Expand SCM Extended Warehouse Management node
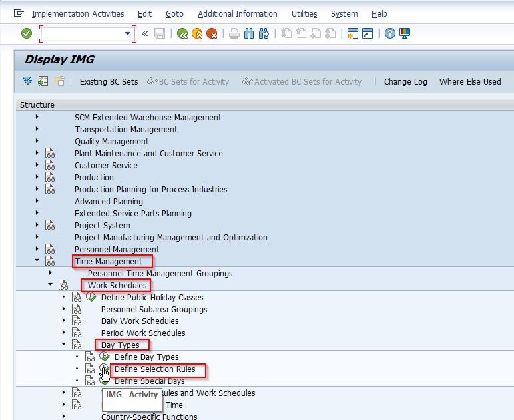514x420 pixels. (37, 116)
